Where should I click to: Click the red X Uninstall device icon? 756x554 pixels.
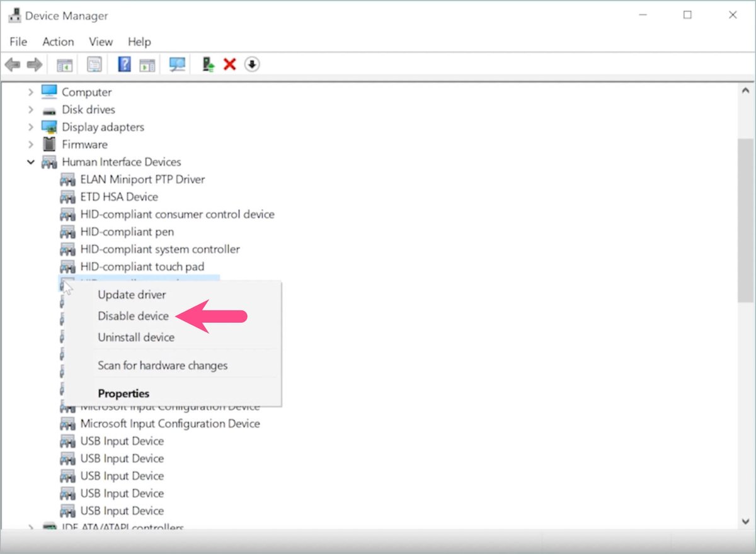[x=229, y=64]
